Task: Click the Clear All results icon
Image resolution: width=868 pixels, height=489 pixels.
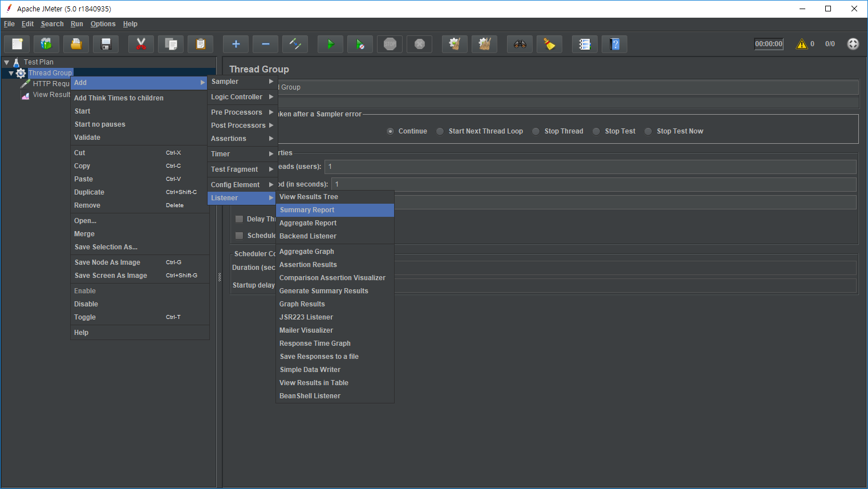Action: click(x=485, y=44)
